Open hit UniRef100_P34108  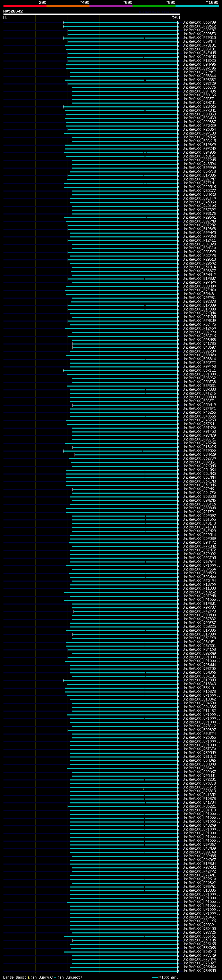point(199,649)
